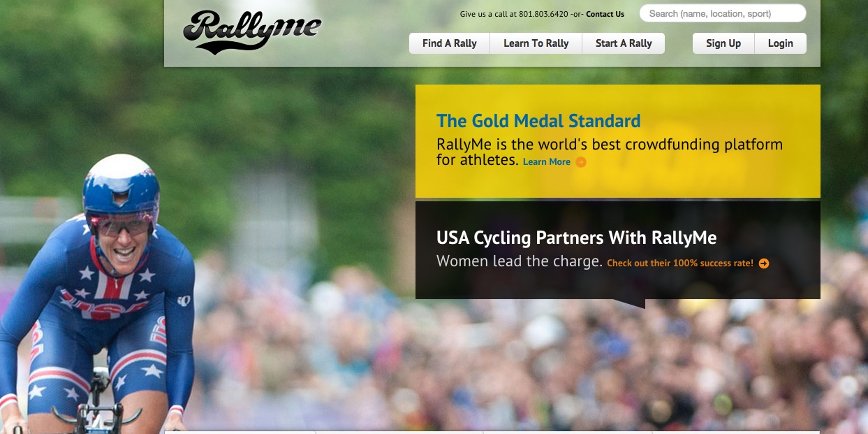Open the Contact Us link
This screenshot has width=868, height=434.
click(605, 14)
